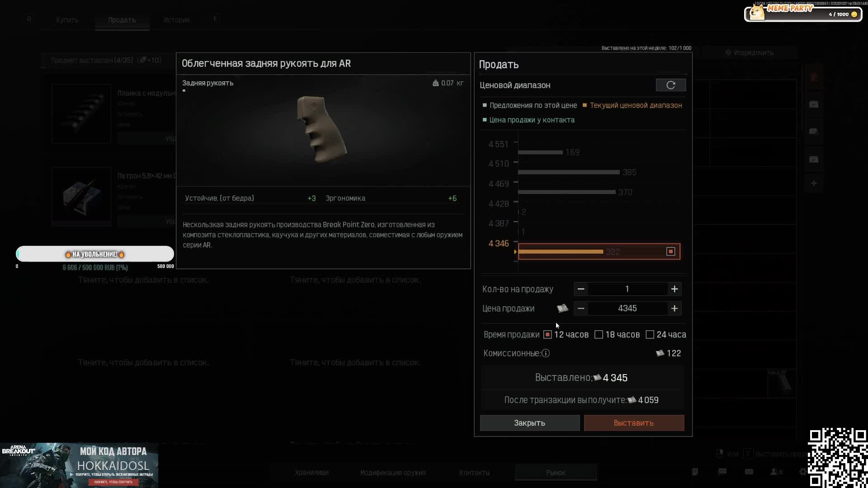Click the commission info icon
Viewport: 868px width, 488px height.
(x=546, y=353)
